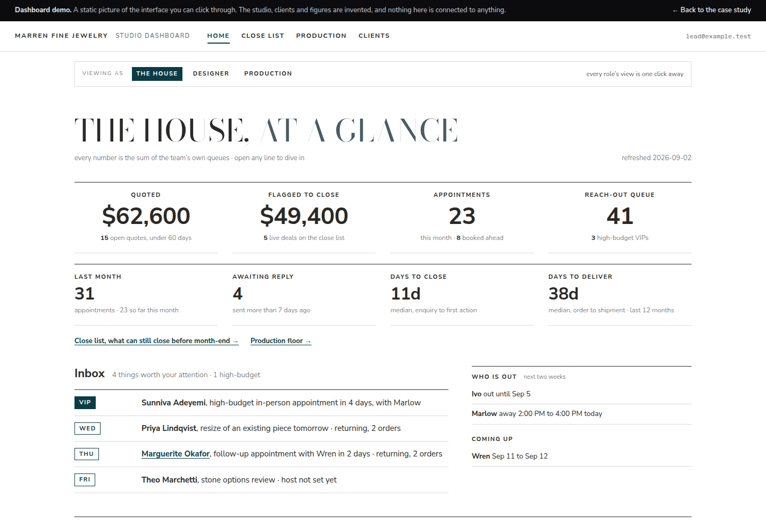Click 'Wren Sep 11 to Sep 12' entry
This screenshot has width=766, height=532.
pyautogui.click(x=581, y=456)
